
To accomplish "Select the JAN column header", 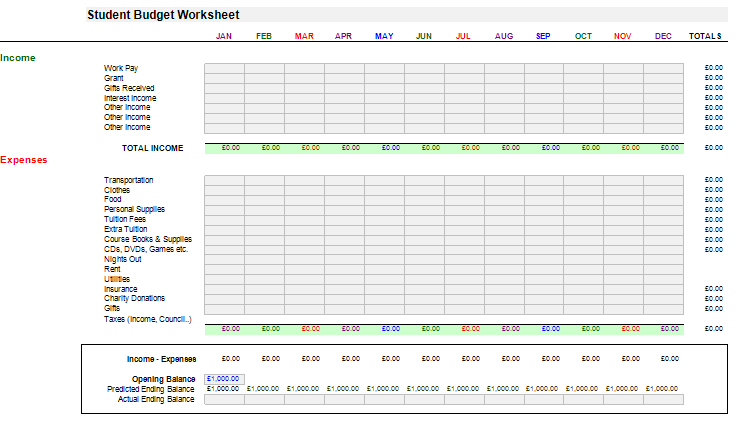I will 224,36.
